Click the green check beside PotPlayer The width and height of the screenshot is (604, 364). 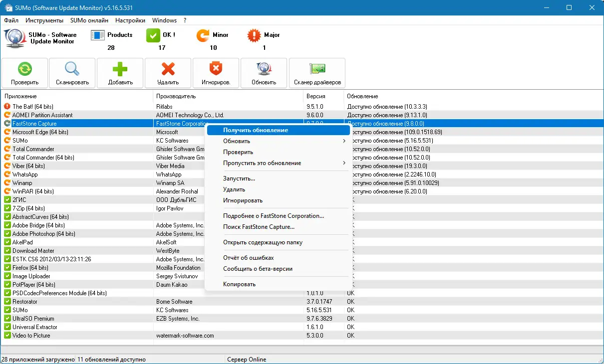(x=7, y=285)
